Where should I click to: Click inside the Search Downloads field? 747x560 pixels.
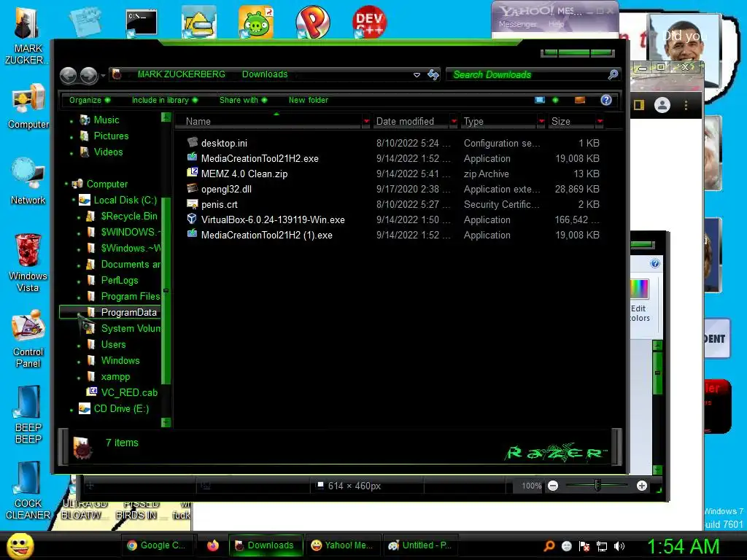coord(527,75)
